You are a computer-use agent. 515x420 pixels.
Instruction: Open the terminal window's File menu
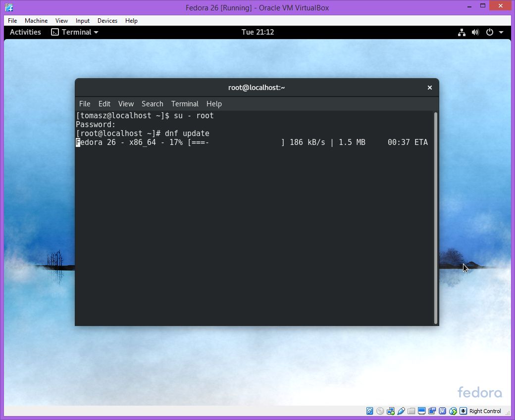pyautogui.click(x=85, y=104)
